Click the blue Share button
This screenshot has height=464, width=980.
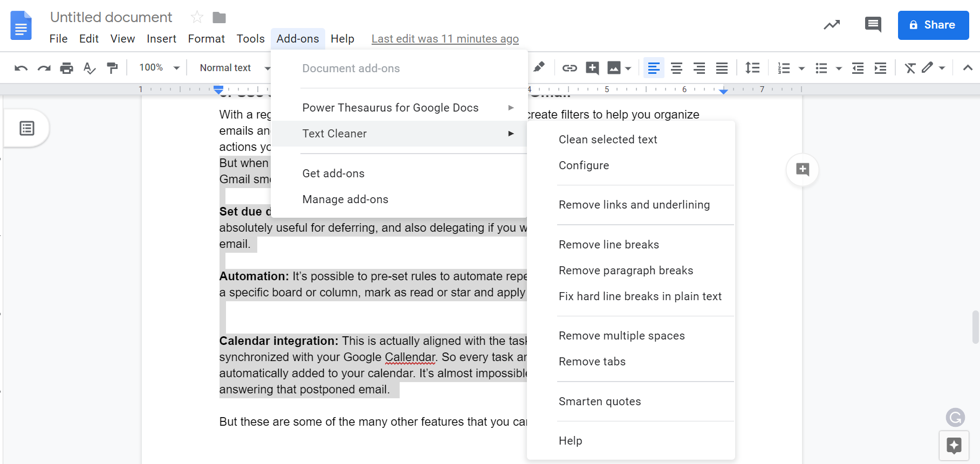(933, 25)
